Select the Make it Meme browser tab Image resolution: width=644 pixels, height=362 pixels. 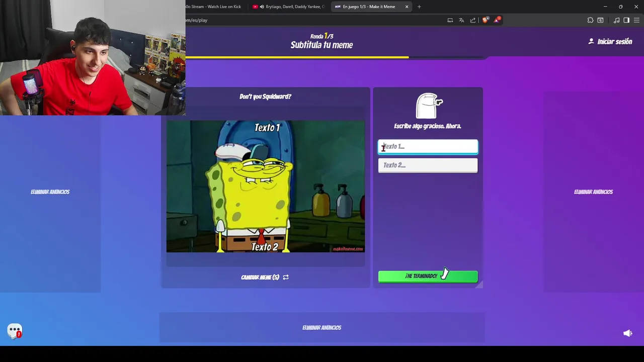(368, 7)
